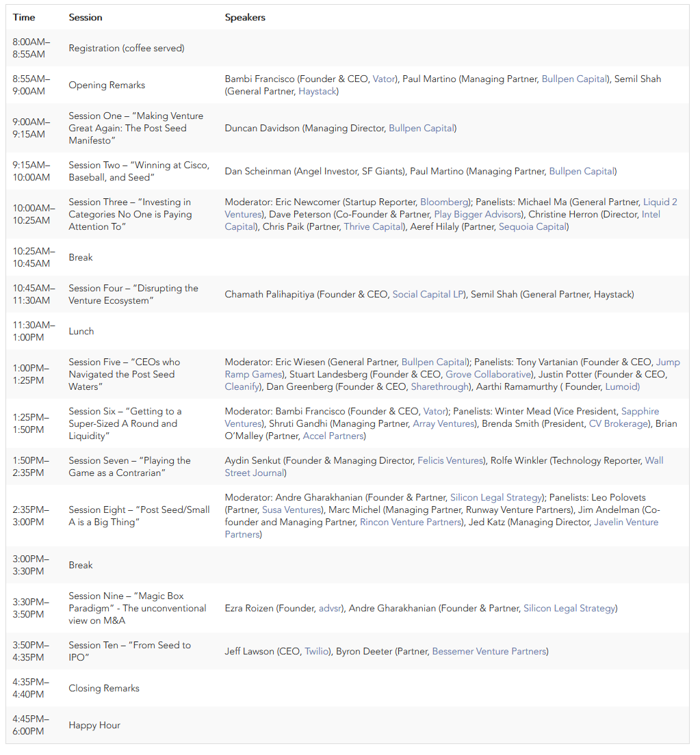Click the Break cell at 10:25AM
The image size is (700, 755).
(81, 258)
